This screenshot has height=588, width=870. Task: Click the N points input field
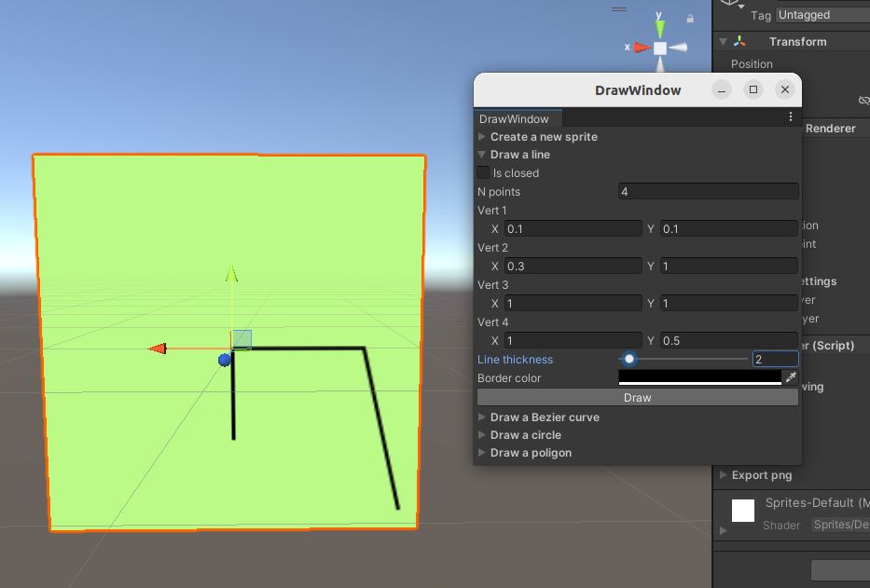709,191
